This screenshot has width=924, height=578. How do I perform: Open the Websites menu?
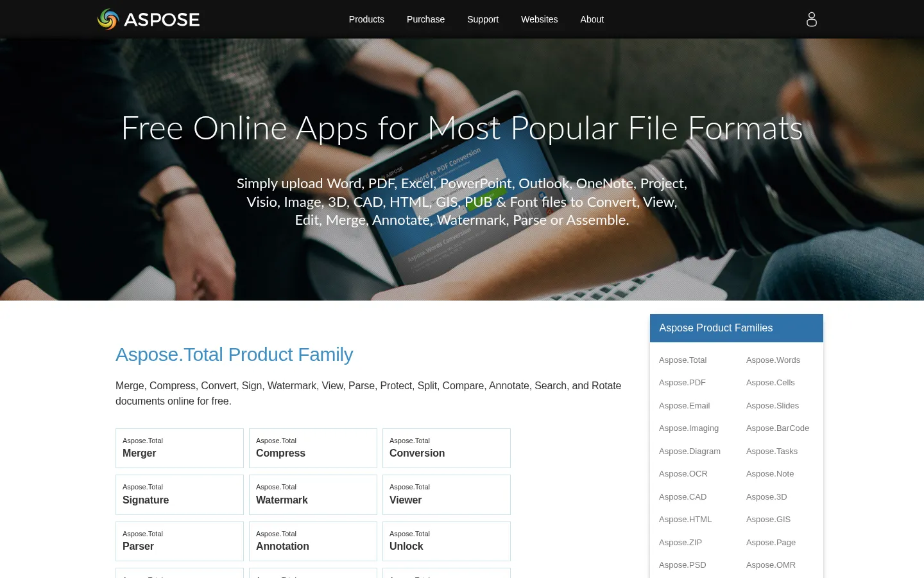click(539, 19)
